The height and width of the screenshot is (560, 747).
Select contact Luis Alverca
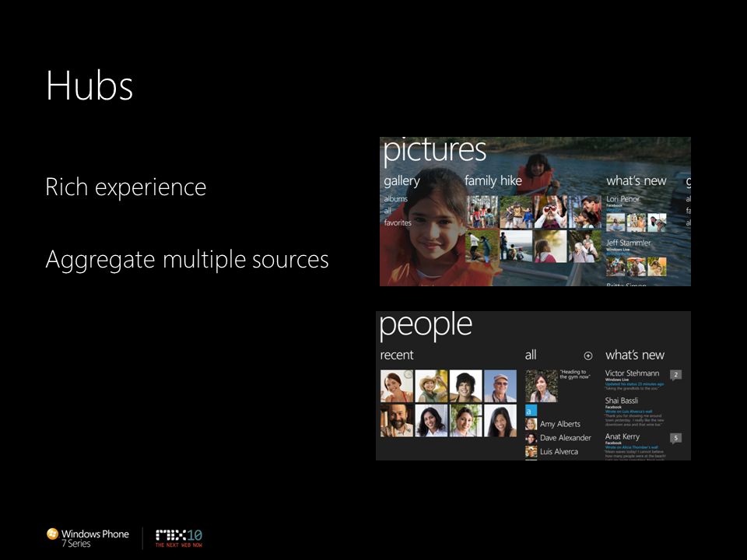(559, 451)
